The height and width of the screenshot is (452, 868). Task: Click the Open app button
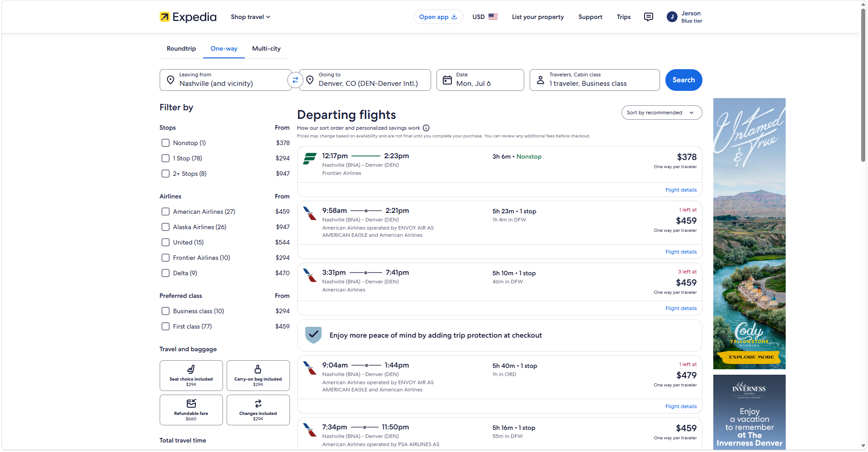click(438, 17)
